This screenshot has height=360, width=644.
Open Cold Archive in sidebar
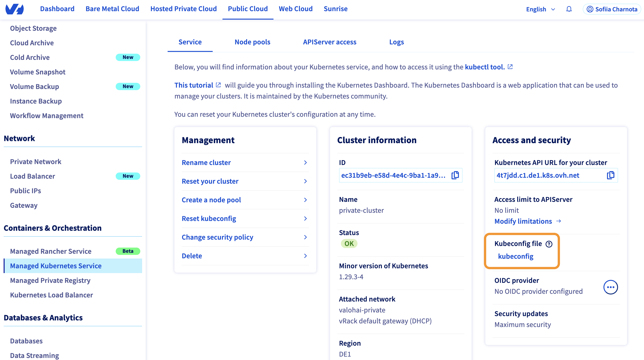(30, 58)
